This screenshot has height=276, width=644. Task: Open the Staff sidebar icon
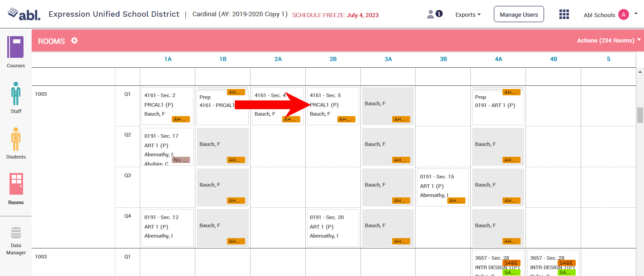(16, 94)
